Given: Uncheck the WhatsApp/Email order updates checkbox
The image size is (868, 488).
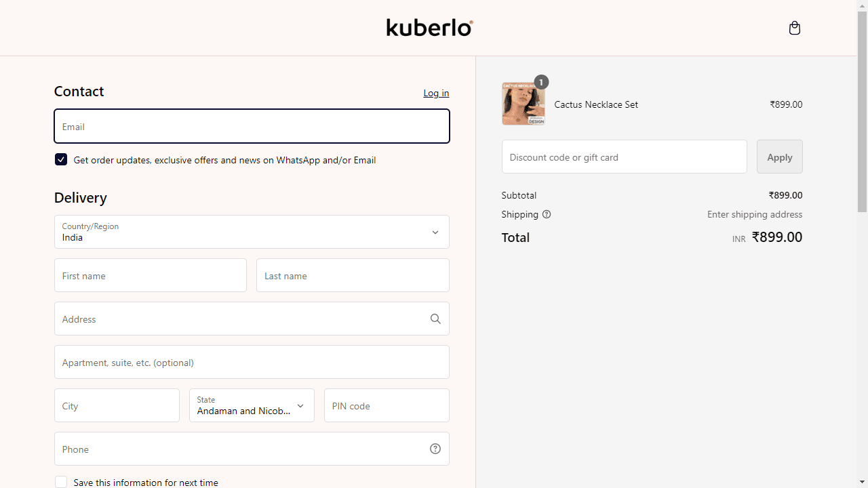Looking at the screenshot, I should (61, 159).
